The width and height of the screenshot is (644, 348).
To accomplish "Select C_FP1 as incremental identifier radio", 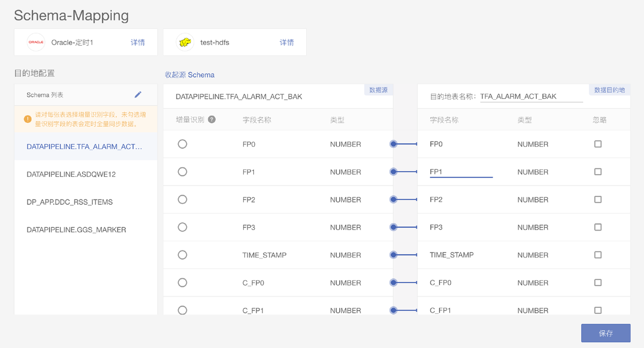I will [x=182, y=310].
